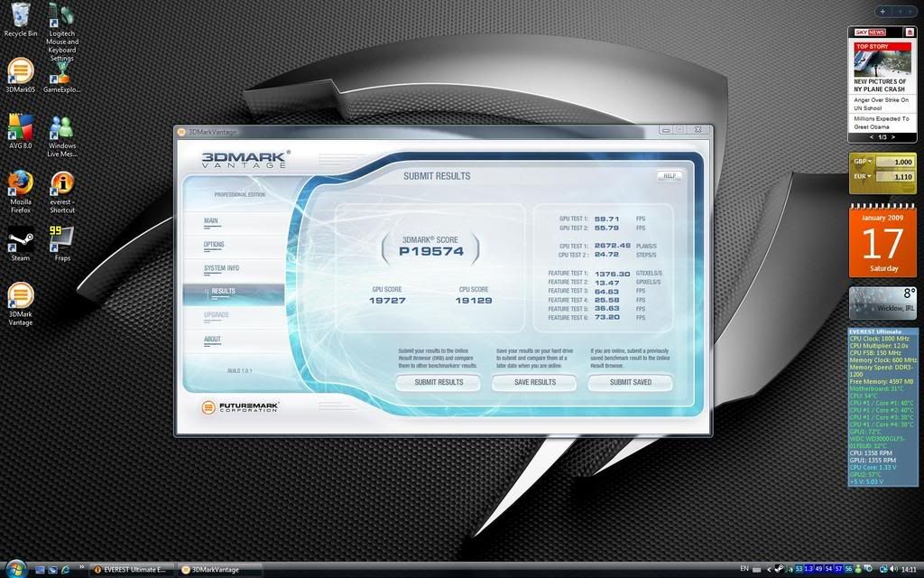Click the calendar gadget showing 17 Saturday
924x578 pixels.
[x=882, y=241]
